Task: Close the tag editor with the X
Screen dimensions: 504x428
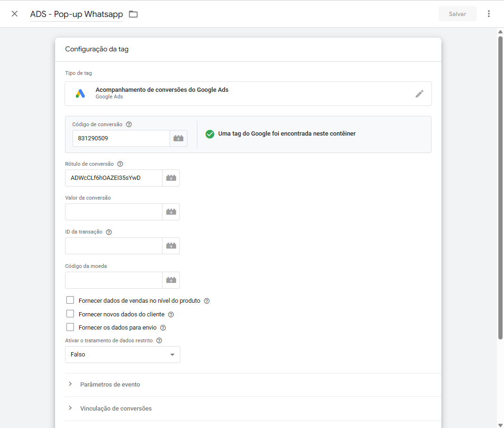Action: click(x=15, y=14)
